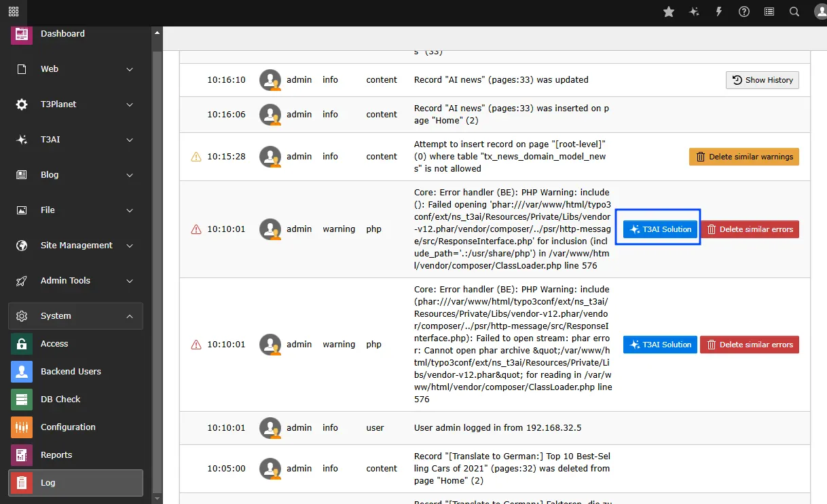This screenshot has width=827, height=504.
Task: Click the Show History button
Action: click(762, 80)
